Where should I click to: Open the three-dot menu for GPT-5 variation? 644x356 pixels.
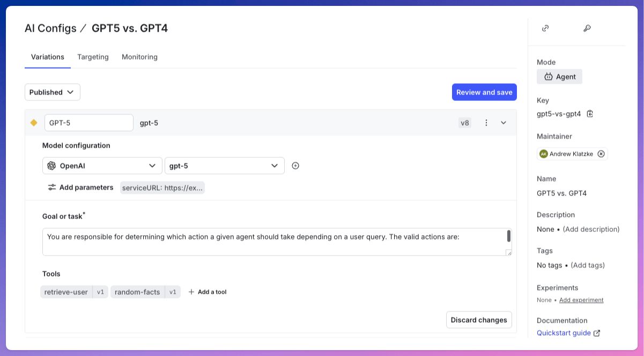486,123
